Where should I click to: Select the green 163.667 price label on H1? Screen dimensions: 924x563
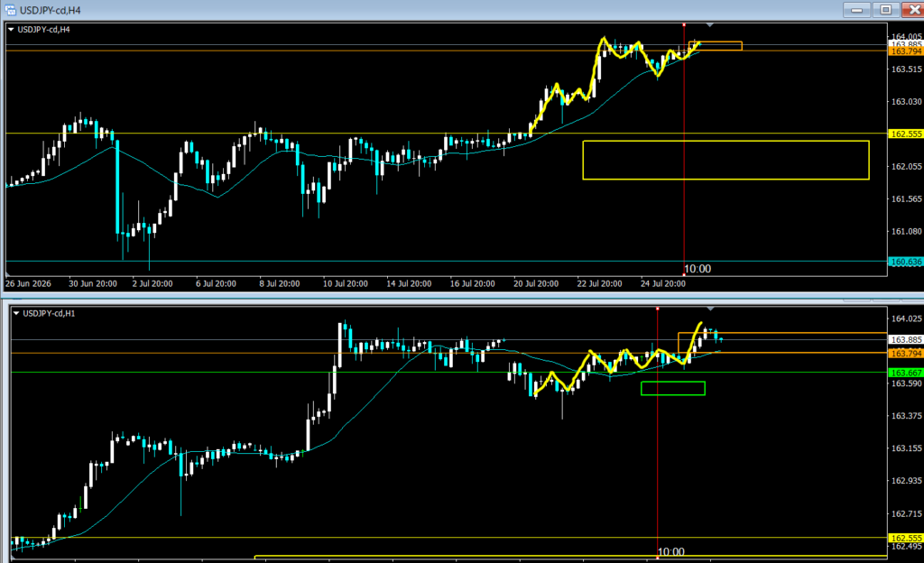(x=906, y=373)
